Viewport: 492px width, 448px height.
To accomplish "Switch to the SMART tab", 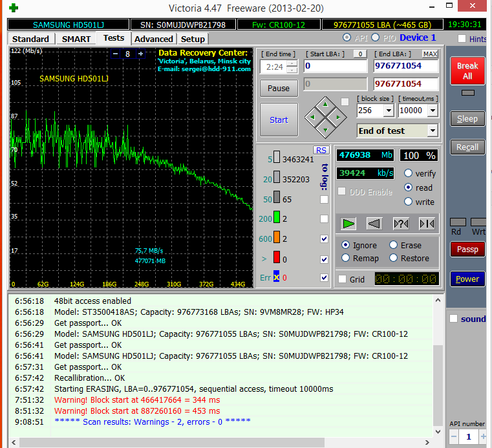I will tap(76, 39).
